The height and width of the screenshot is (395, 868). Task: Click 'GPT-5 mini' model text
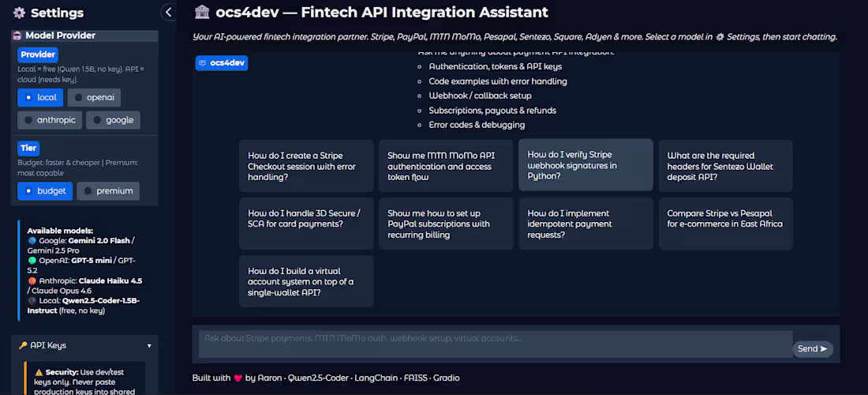(92, 261)
